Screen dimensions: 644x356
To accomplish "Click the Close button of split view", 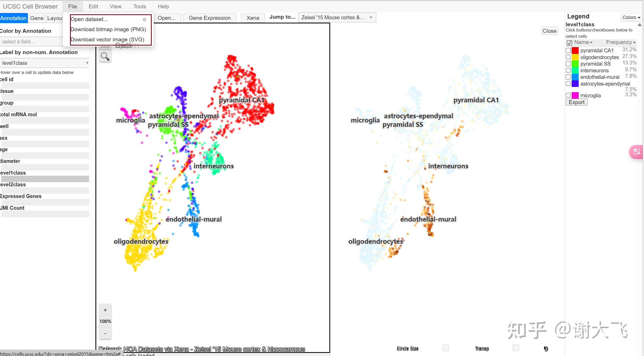I will 549,31.
